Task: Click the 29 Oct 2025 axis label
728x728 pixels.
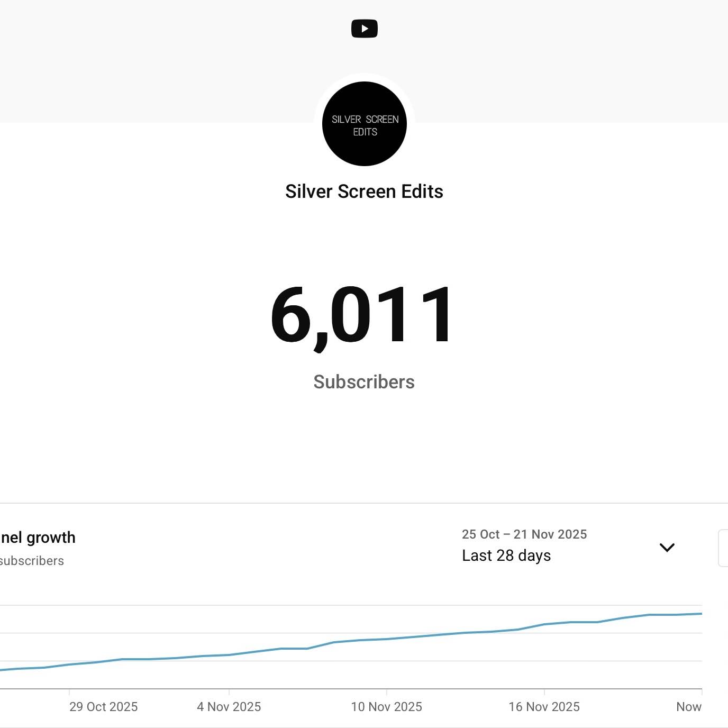Action: click(x=104, y=707)
